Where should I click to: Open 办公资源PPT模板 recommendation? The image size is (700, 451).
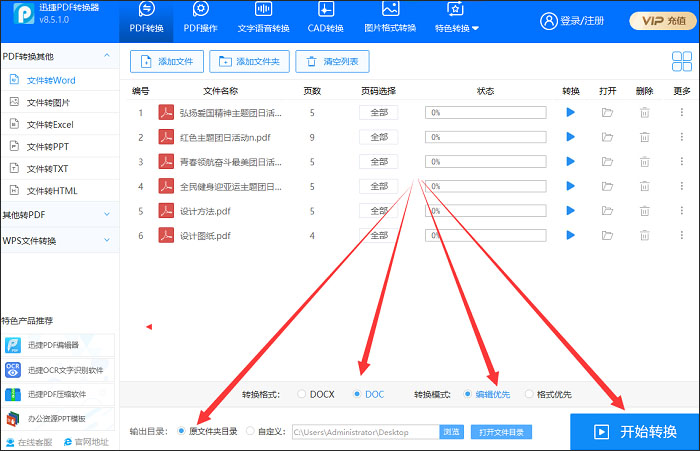pos(58,419)
